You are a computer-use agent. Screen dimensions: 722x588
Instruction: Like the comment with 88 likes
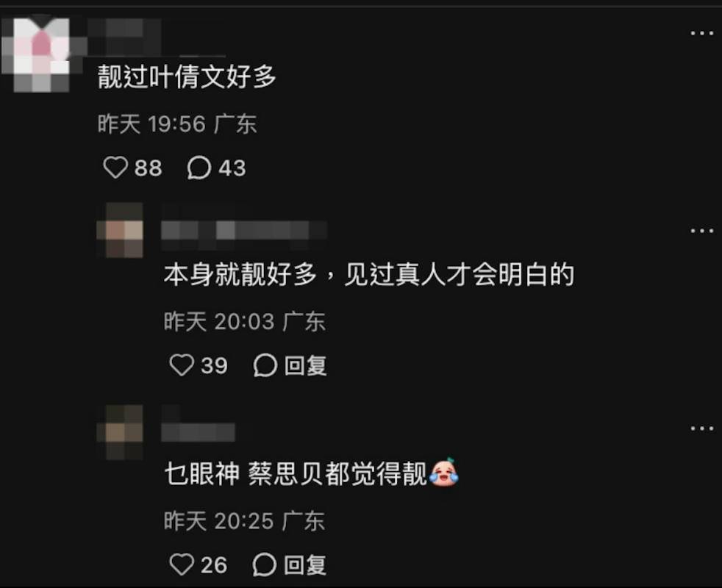coord(115,167)
